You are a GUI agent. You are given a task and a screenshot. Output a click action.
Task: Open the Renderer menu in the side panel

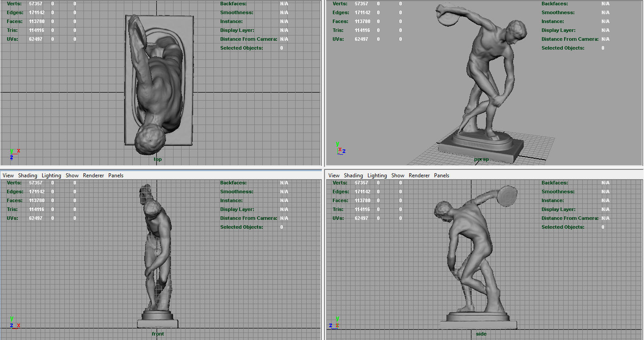[x=419, y=176]
